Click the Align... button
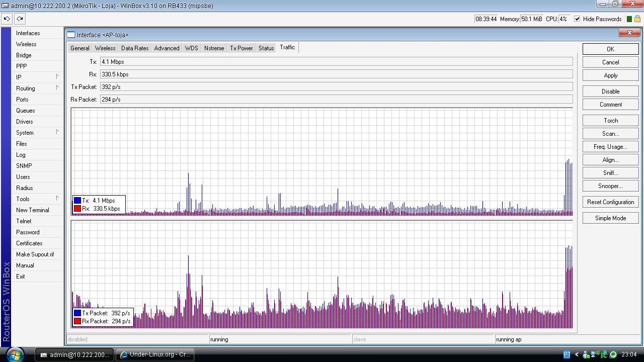Image resolution: width=644 pixels, height=362 pixels. click(x=610, y=160)
